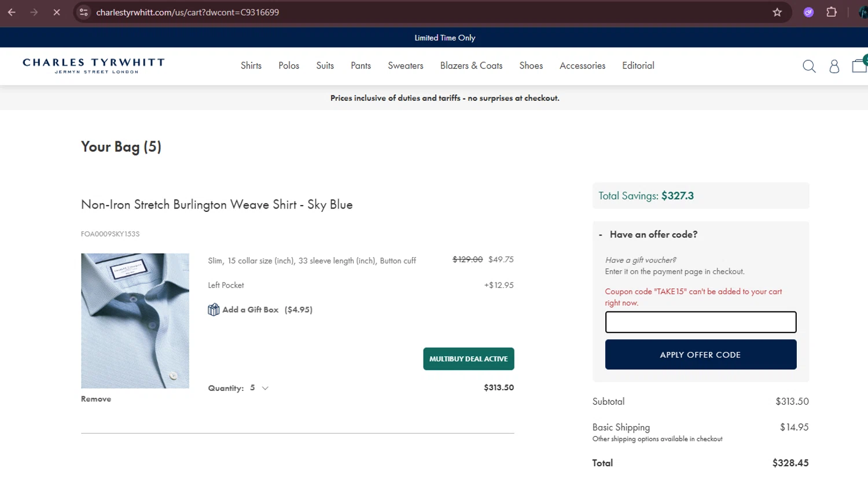Click the Limited Time Only banner
This screenshot has height=480, width=868.
[x=445, y=38]
